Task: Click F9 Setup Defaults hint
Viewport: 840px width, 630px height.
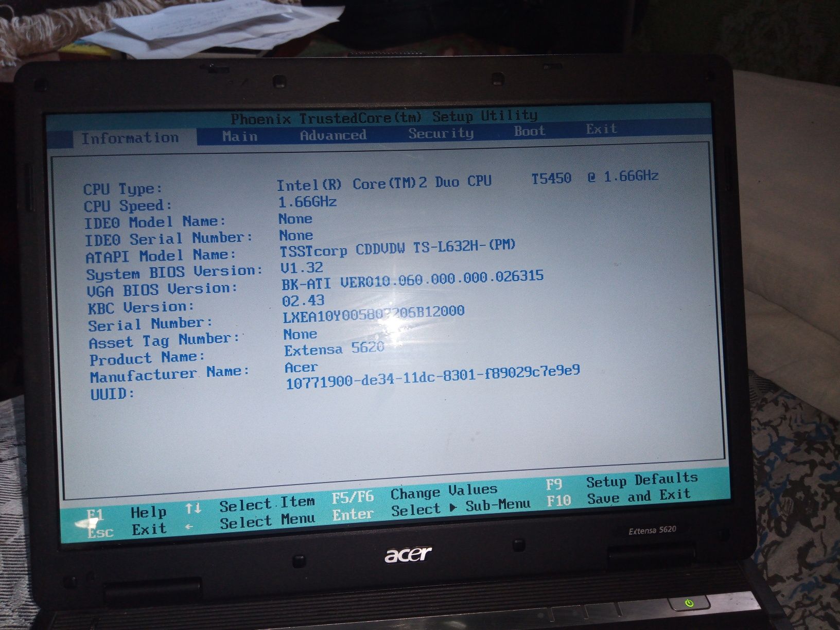Action: [622, 481]
